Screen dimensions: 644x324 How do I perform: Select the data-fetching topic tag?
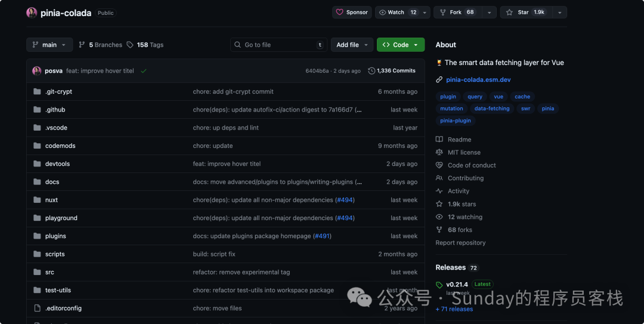coord(492,109)
